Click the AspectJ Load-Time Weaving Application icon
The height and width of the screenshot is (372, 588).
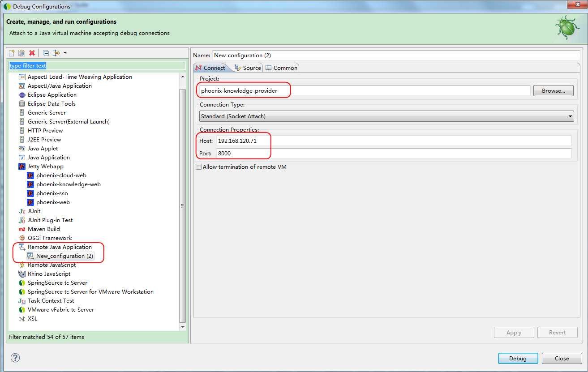point(22,77)
